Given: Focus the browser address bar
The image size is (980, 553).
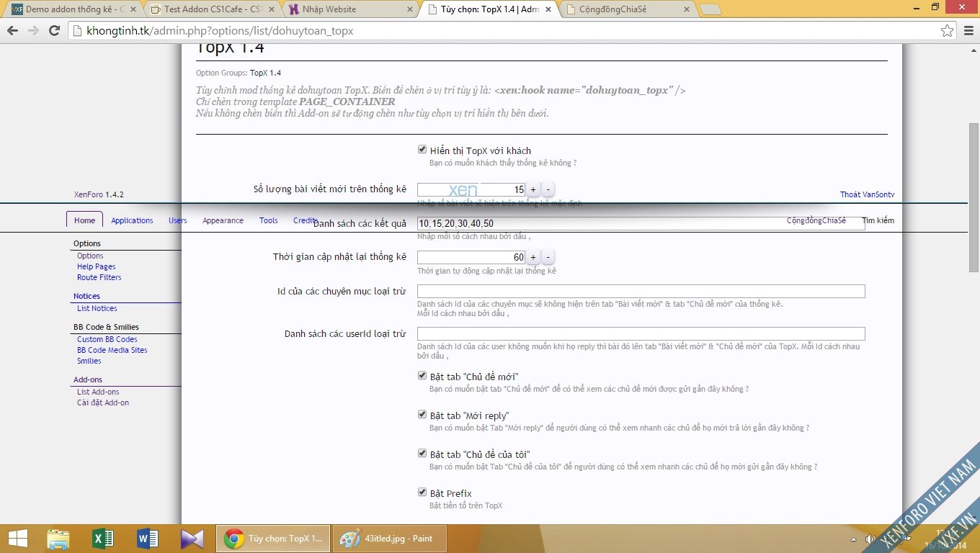Looking at the screenshot, I should pyautogui.click(x=504, y=31).
